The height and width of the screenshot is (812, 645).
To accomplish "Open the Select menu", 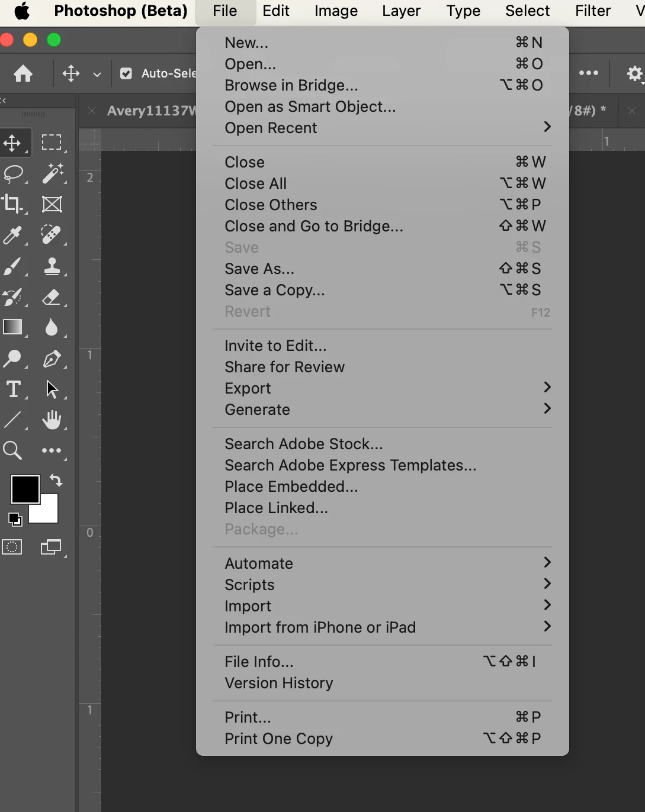I will click(x=527, y=11).
